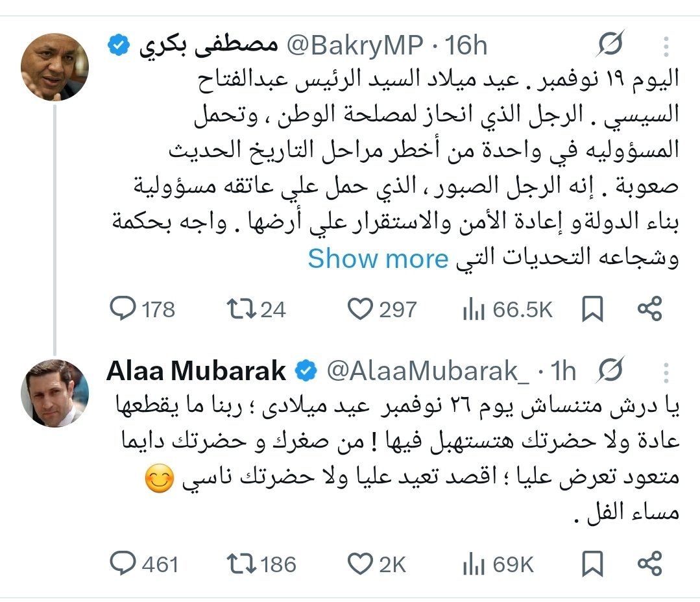Bookmark Alaa Mubarak's tweet
Screen dimensions: 700x602
[592, 564]
